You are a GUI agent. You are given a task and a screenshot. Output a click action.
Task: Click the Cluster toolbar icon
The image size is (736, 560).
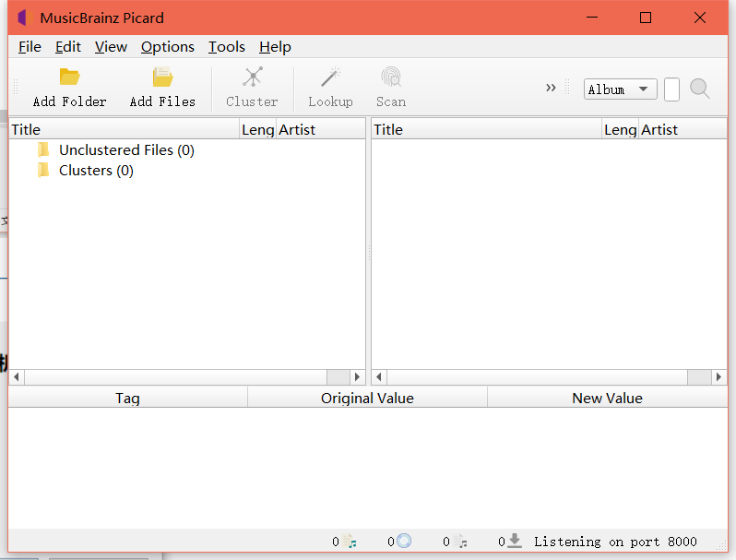[252, 77]
